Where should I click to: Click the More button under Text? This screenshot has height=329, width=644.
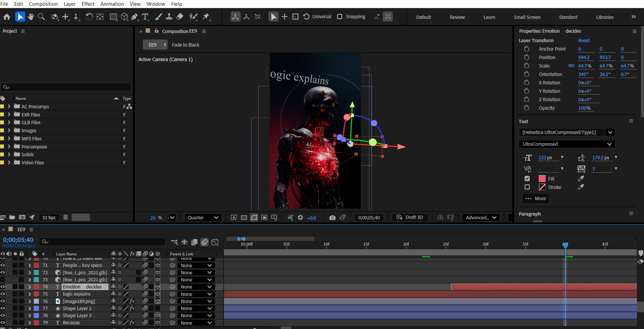[x=536, y=198]
